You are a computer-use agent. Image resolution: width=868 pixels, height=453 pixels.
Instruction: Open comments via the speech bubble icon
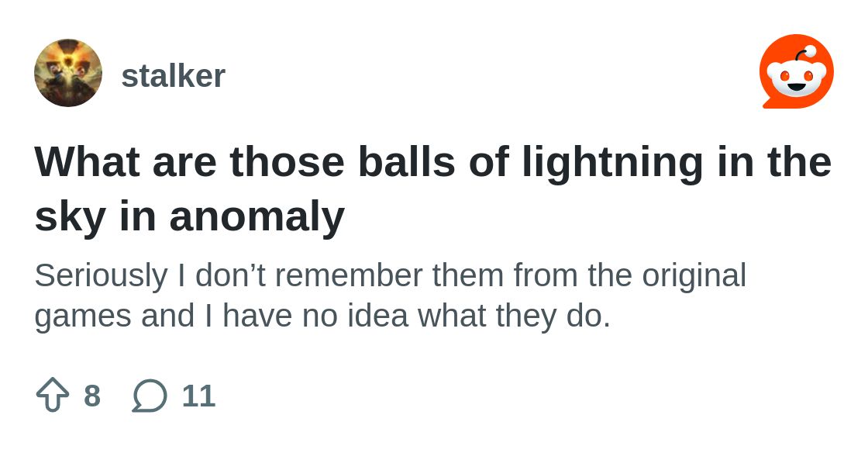pyautogui.click(x=150, y=396)
